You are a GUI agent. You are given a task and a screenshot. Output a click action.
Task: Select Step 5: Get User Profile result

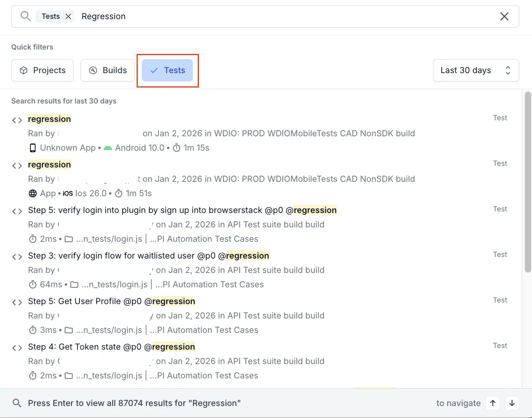pyautogui.click(x=111, y=301)
